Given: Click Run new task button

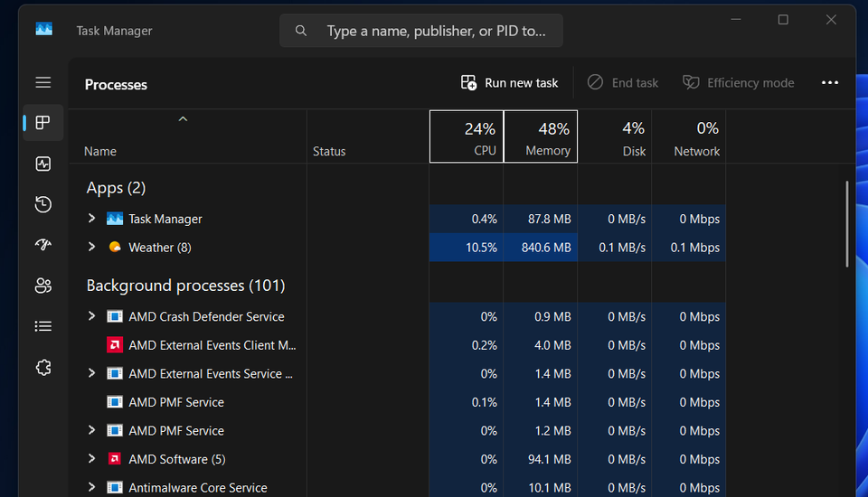Looking at the screenshot, I should point(509,83).
